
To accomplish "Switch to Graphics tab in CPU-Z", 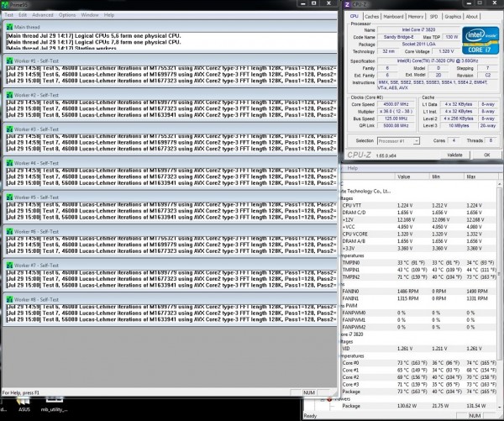I will tap(453, 17).
